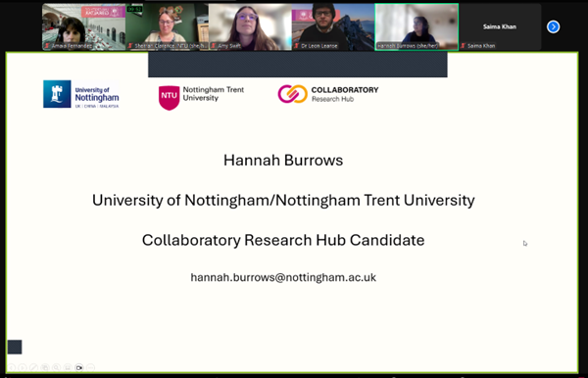Click 'University of Nottingham/Nottingham Trent University' line

283,201
